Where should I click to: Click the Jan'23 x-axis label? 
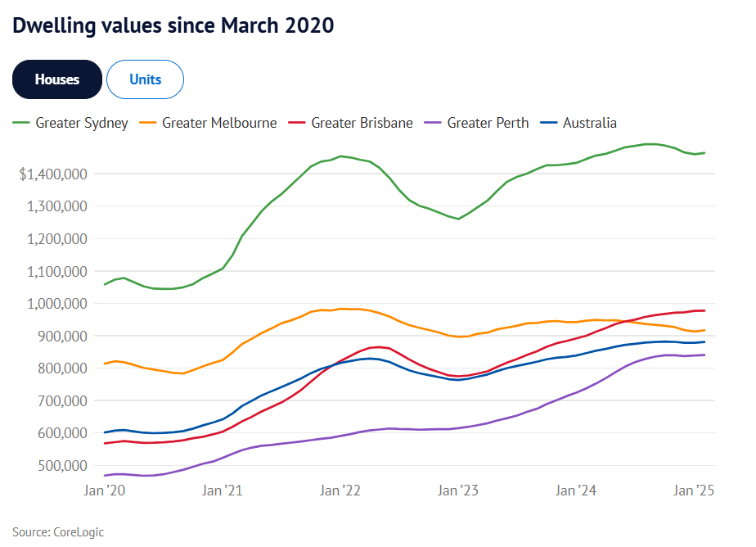pyautogui.click(x=458, y=491)
